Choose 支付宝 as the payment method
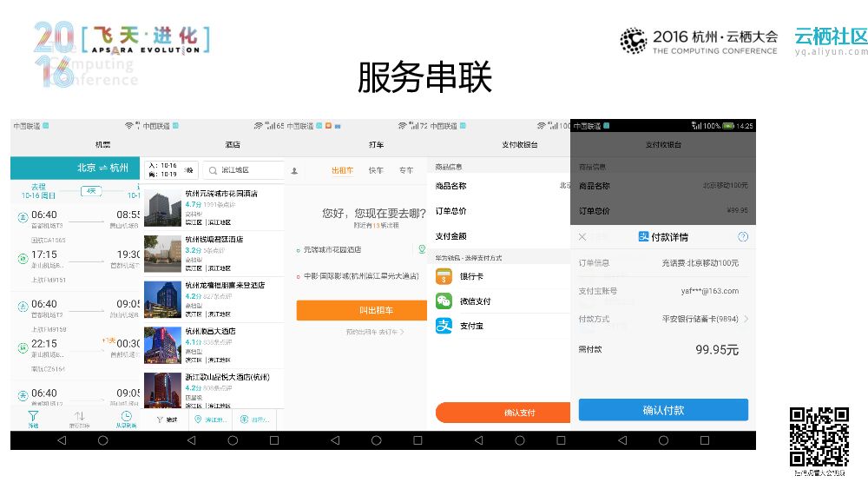The width and height of the screenshot is (868, 489). (x=498, y=326)
